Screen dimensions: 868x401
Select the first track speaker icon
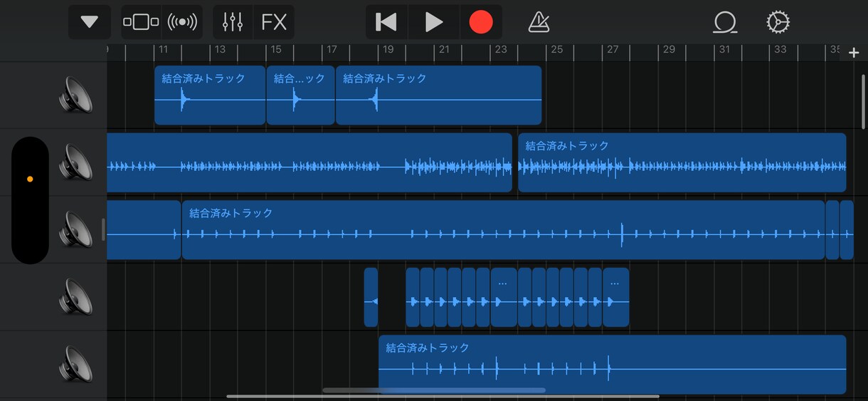coord(75,95)
